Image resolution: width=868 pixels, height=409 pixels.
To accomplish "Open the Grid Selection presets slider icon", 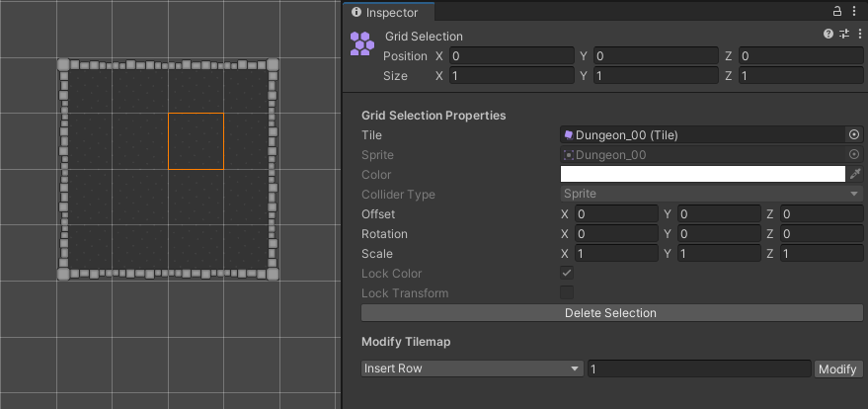I will click(843, 35).
